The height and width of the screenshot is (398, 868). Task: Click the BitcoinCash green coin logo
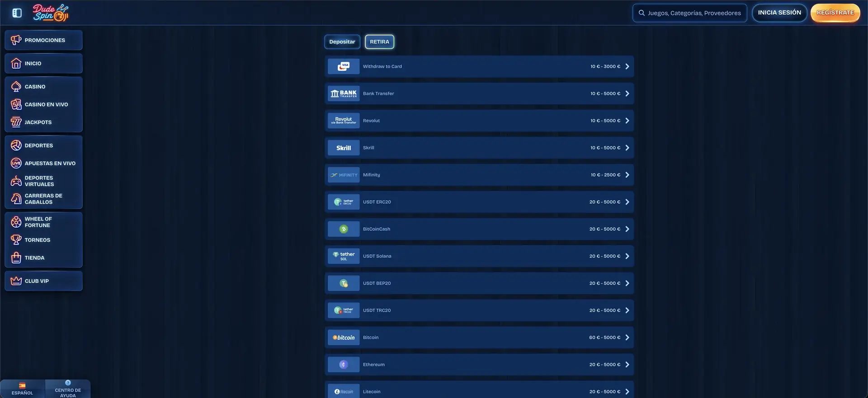coord(344,229)
